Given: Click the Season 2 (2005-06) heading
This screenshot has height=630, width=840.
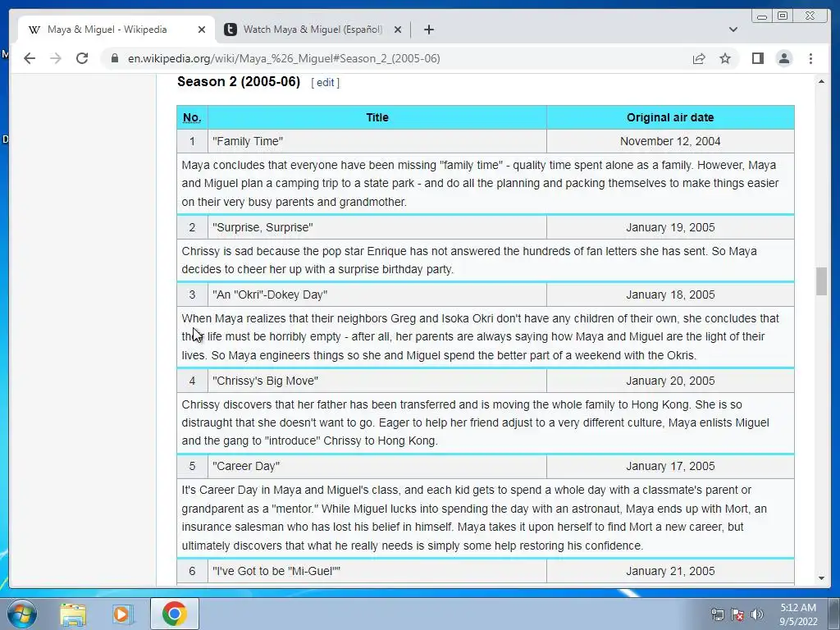Looking at the screenshot, I should pyautogui.click(x=239, y=81).
